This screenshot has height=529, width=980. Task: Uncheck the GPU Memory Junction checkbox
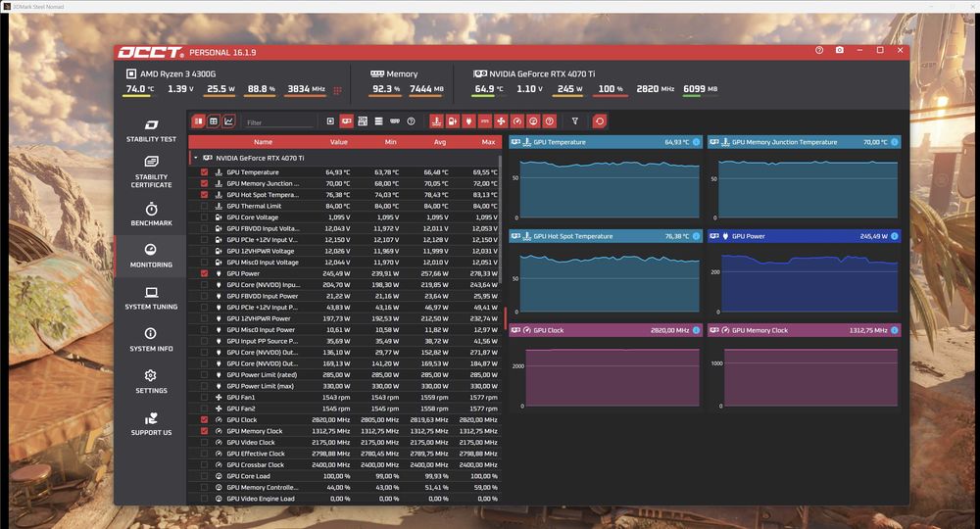(205, 183)
